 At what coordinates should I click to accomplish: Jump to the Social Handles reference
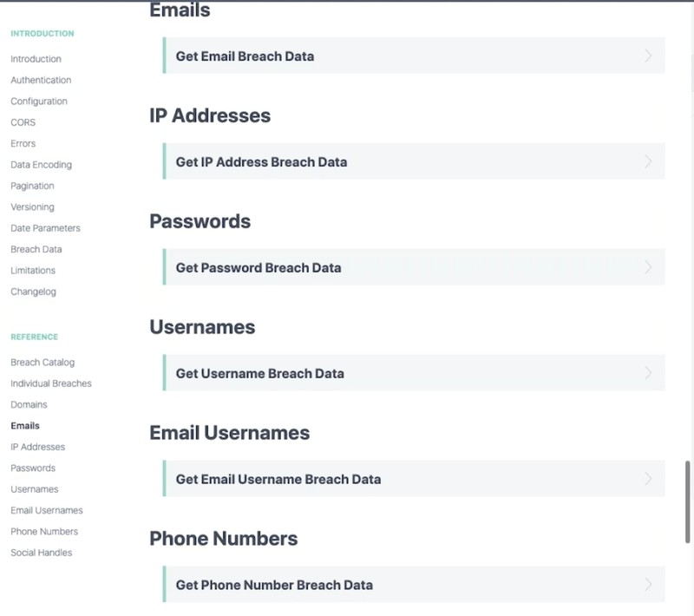(41, 553)
